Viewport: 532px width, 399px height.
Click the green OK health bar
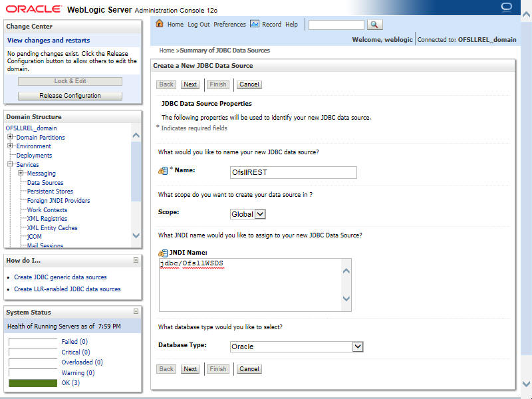(33, 383)
